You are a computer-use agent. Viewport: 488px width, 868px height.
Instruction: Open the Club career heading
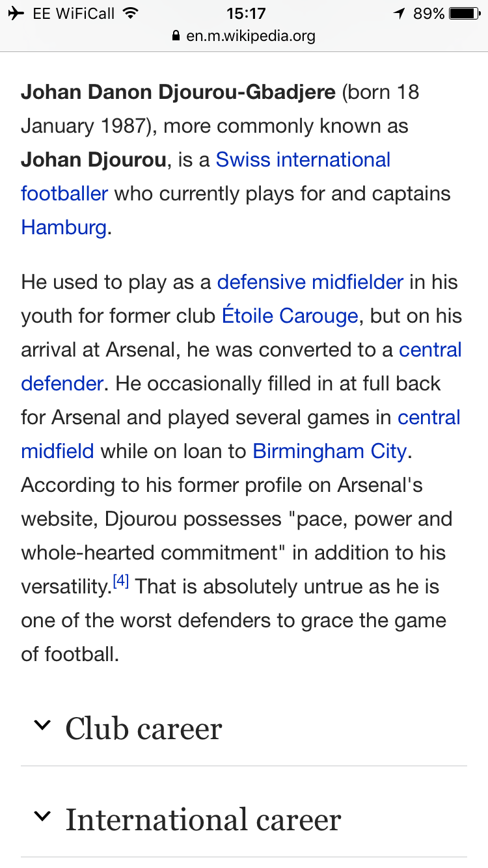point(144,728)
